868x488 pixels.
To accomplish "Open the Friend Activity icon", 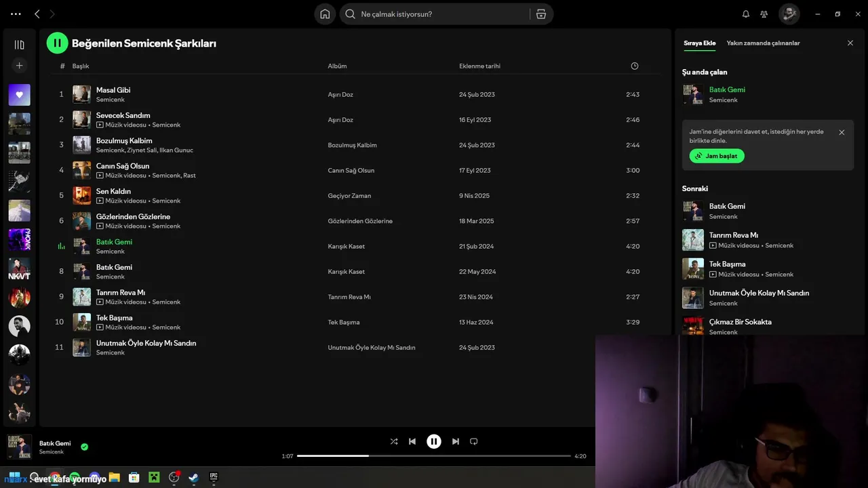I will [764, 14].
